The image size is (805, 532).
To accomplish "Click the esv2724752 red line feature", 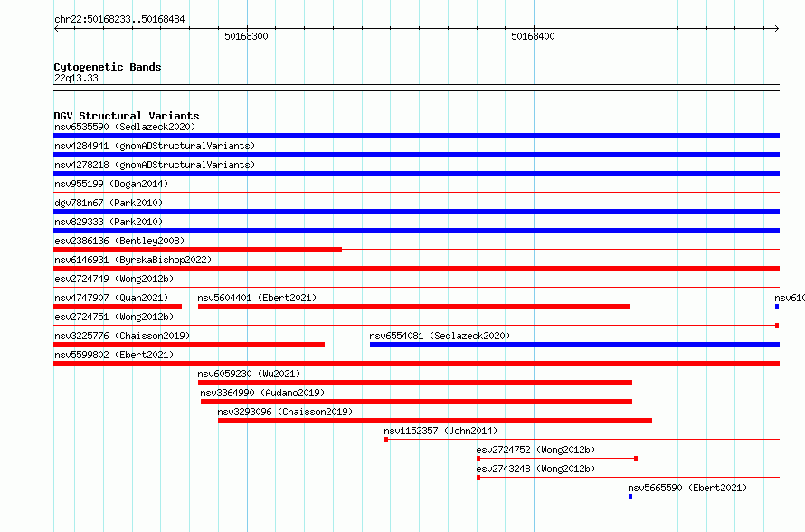I will click(557, 459).
